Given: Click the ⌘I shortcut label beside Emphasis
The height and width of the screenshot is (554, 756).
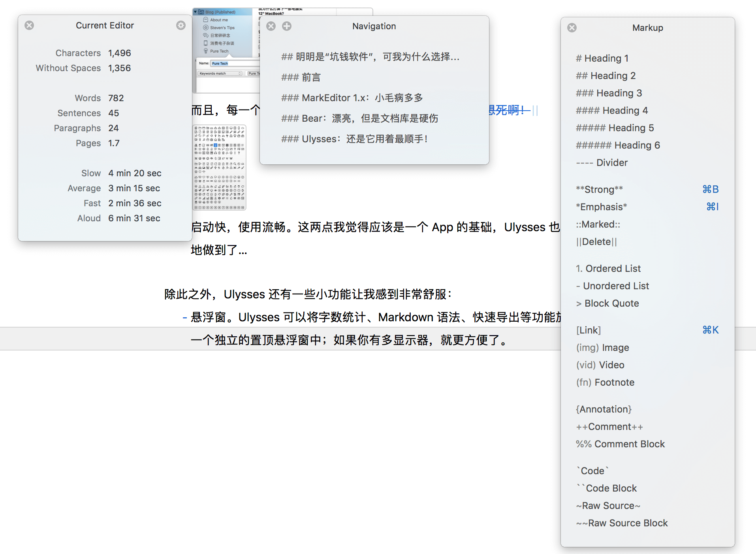Looking at the screenshot, I should pos(713,207).
